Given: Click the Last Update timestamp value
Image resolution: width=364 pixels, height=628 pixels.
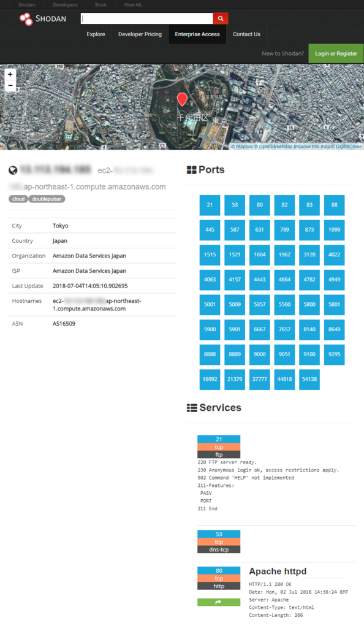Looking at the screenshot, I should [x=91, y=286].
